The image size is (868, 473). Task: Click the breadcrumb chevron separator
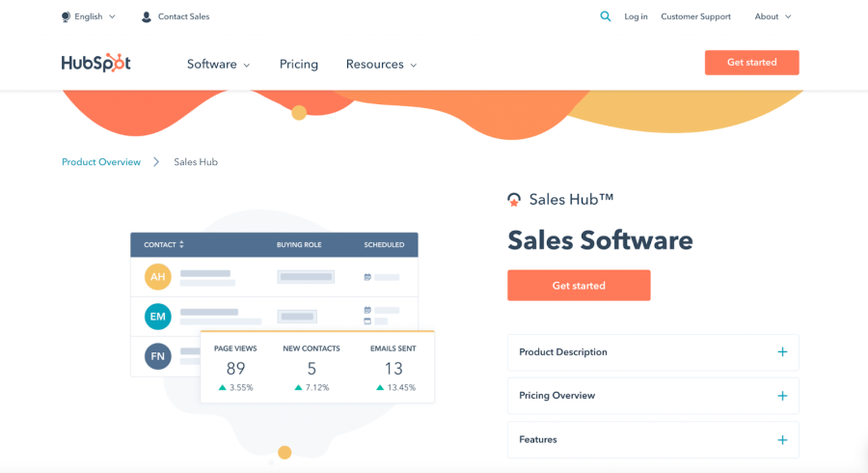tap(156, 162)
